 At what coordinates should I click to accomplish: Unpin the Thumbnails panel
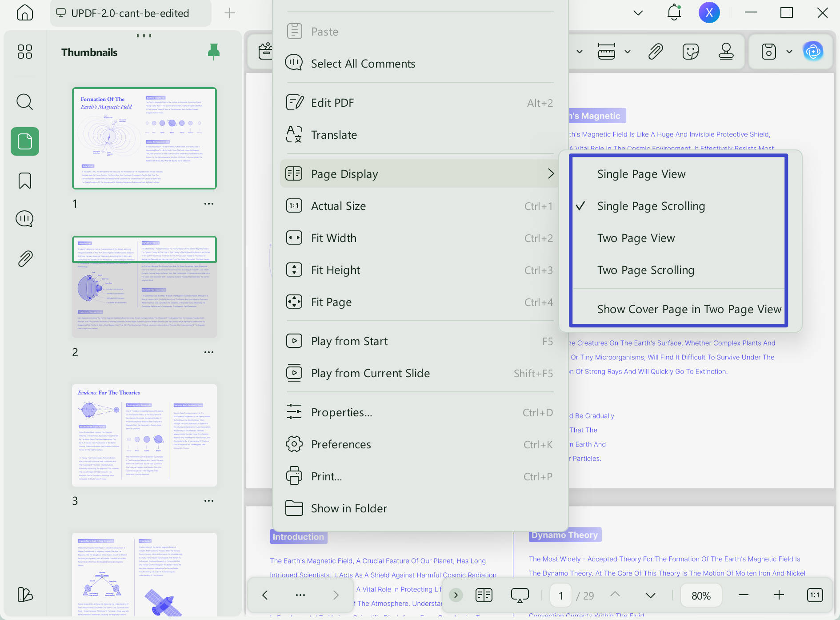pyautogui.click(x=214, y=52)
